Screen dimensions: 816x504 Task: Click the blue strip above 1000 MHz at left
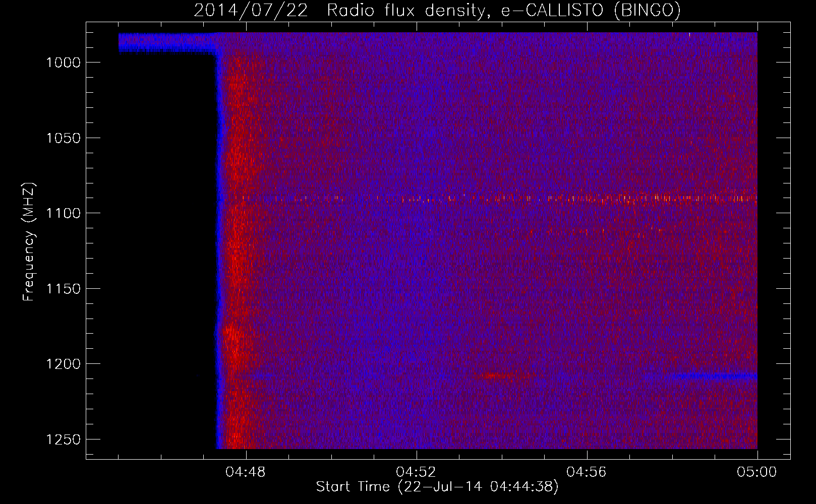pyautogui.click(x=168, y=43)
